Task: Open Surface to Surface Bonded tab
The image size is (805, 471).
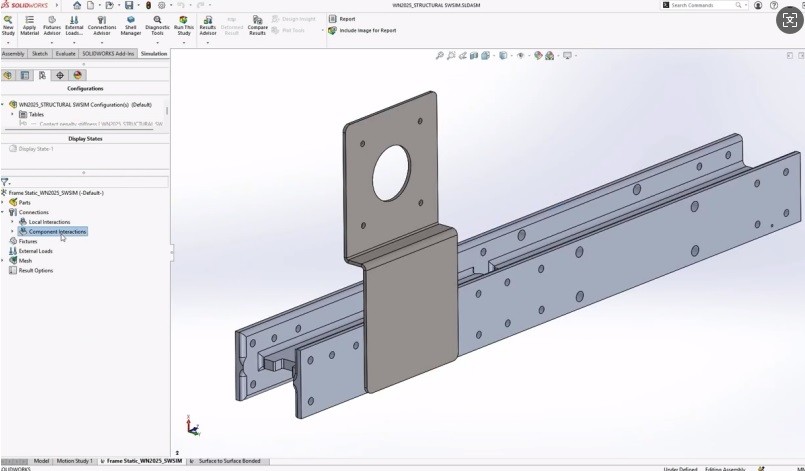Action: (x=226, y=461)
